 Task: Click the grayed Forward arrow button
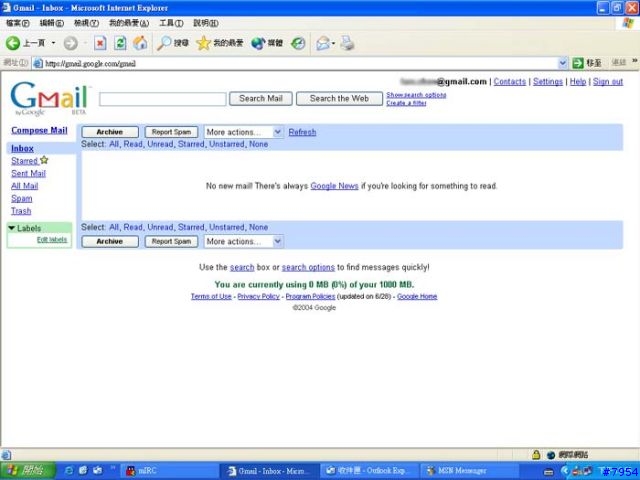71,43
